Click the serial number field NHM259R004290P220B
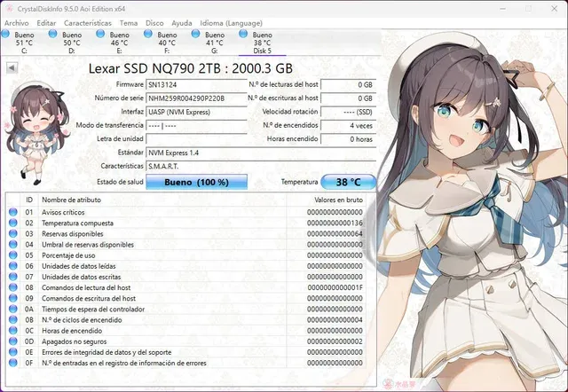This screenshot has height=392, width=568. (196, 98)
